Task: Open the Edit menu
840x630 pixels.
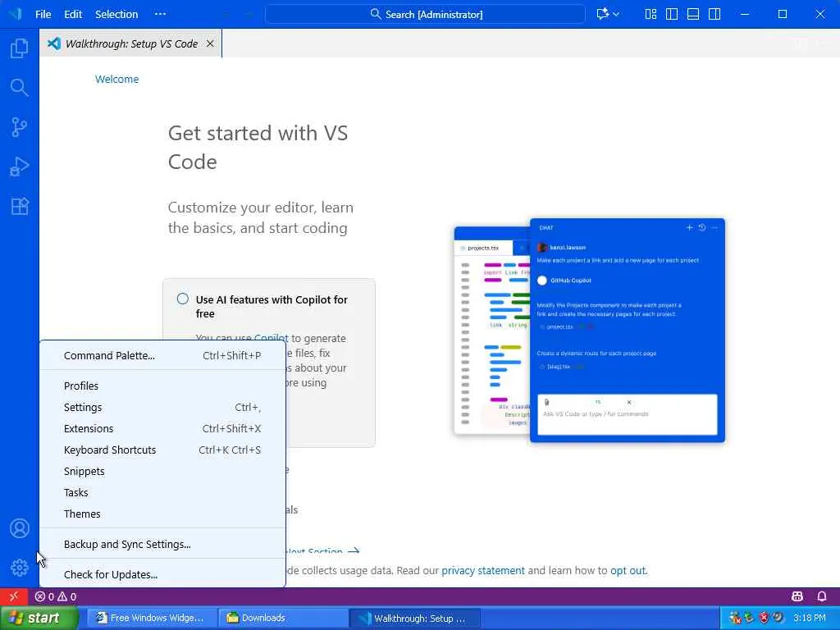Action: tap(73, 14)
